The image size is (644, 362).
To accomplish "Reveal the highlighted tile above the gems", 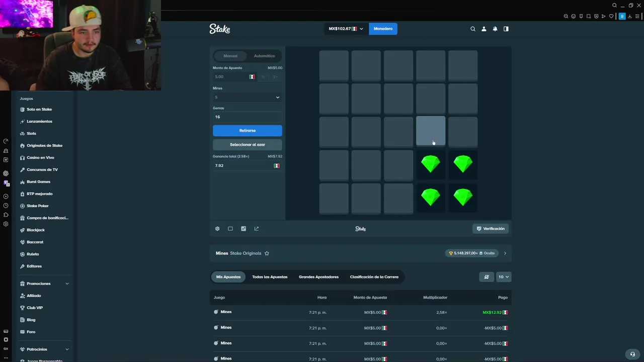I will tap(431, 132).
